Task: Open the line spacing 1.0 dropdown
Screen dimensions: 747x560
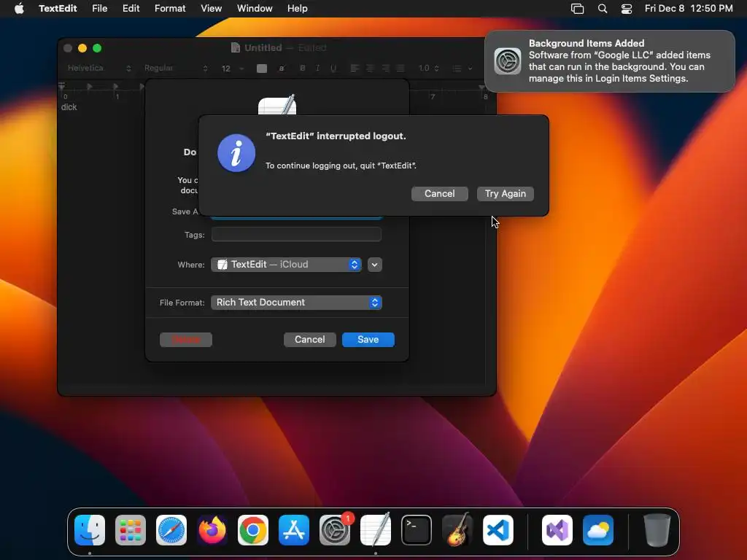Action: pyautogui.click(x=428, y=68)
